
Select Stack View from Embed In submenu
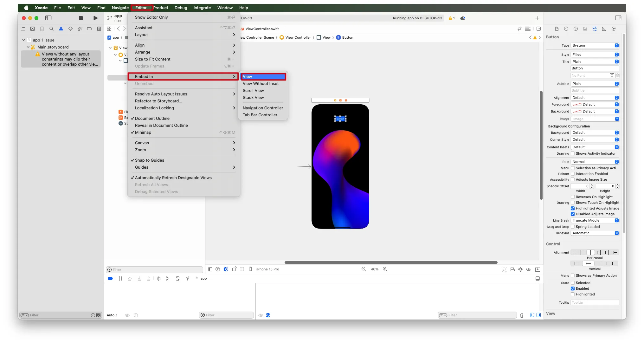pos(253,98)
